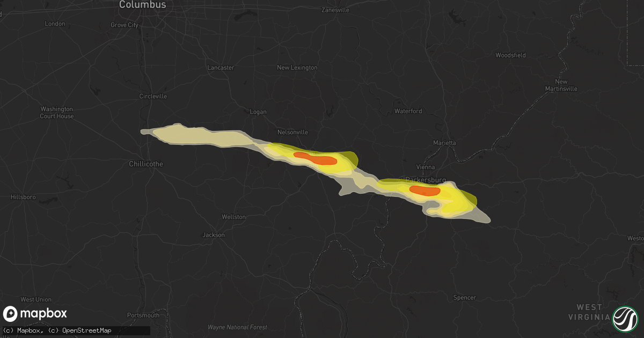Open the (c) Mapbox attribution link
644x338 pixels.
[x=23, y=330]
